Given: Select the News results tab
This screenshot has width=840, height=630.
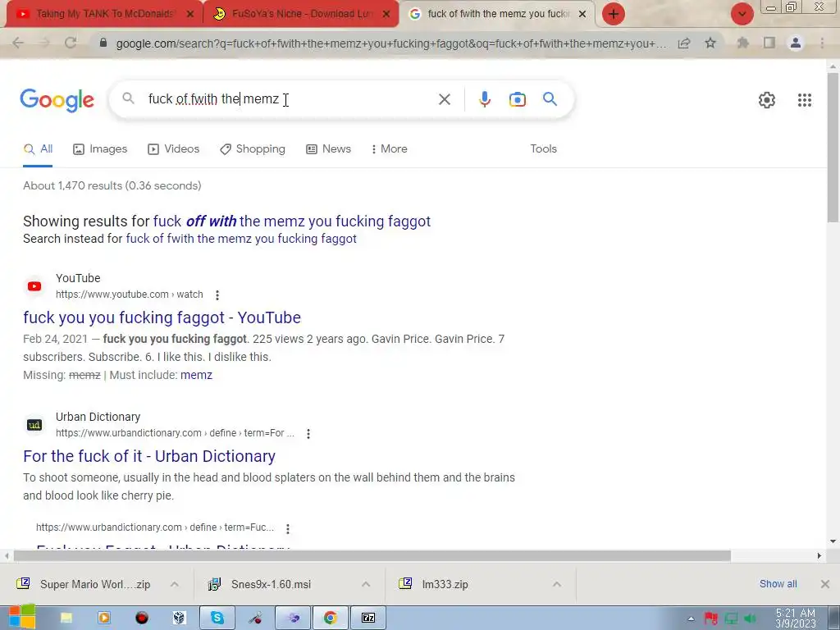Looking at the screenshot, I should (x=328, y=149).
